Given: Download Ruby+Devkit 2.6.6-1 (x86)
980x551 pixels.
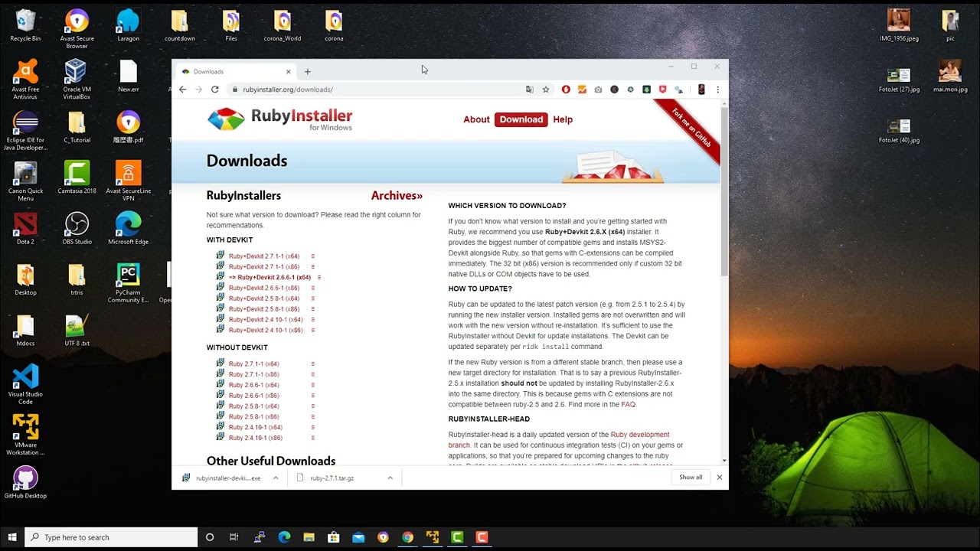Looking at the screenshot, I should point(263,289).
